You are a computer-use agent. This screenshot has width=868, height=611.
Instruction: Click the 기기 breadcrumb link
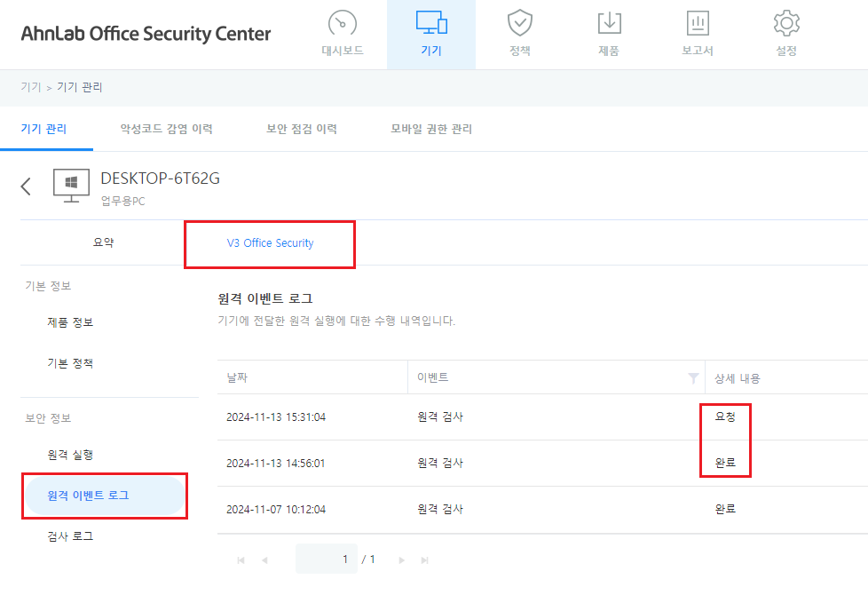pyautogui.click(x=30, y=87)
